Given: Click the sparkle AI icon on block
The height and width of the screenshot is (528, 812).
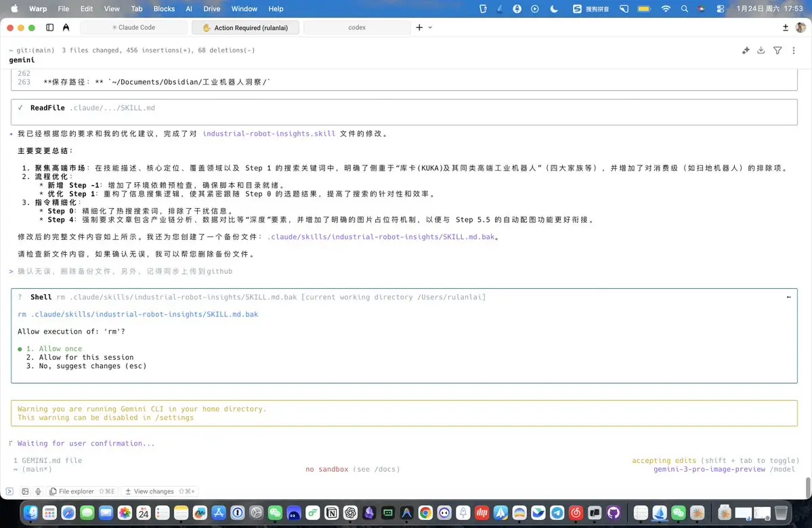Looking at the screenshot, I should coord(746,50).
